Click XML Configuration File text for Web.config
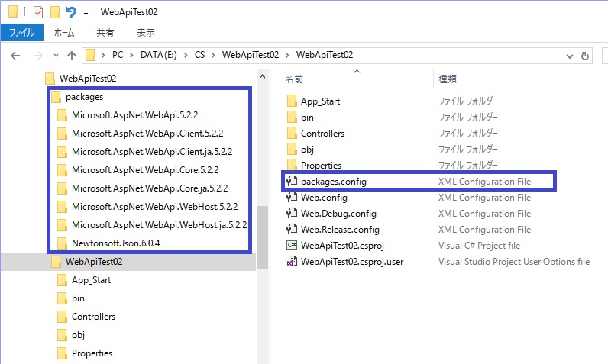 tap(484, 198)
